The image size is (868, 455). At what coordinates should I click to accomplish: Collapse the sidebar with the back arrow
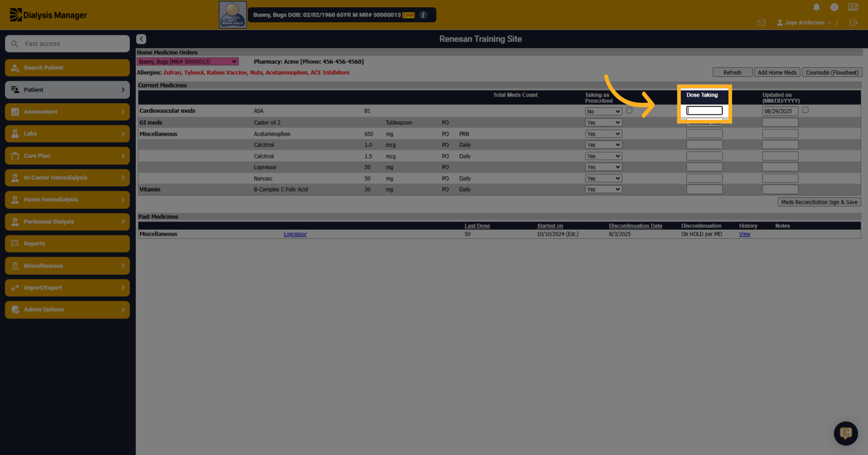tap(141, 39)
